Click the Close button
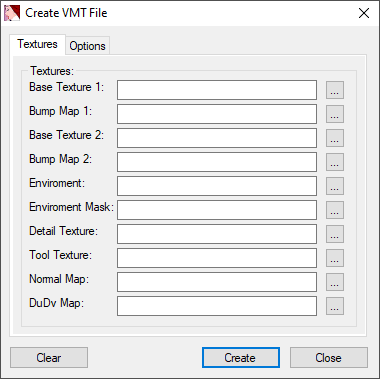 [329, 358]
